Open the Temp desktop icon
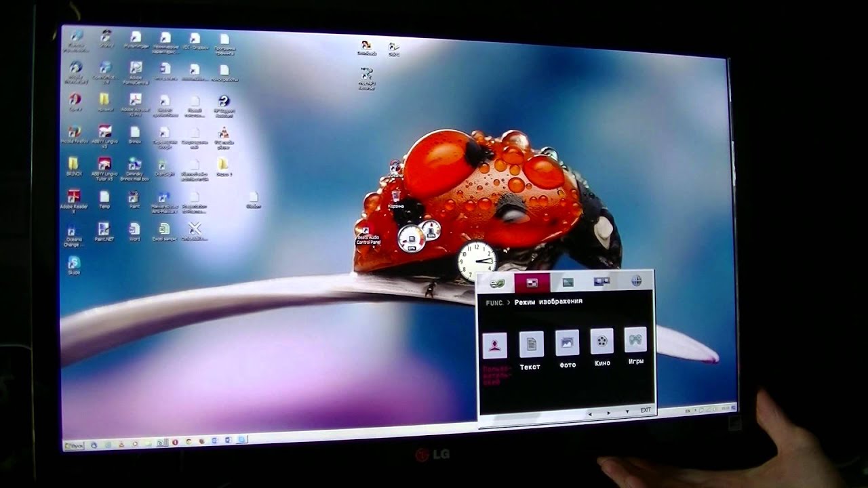 point(104,199)
